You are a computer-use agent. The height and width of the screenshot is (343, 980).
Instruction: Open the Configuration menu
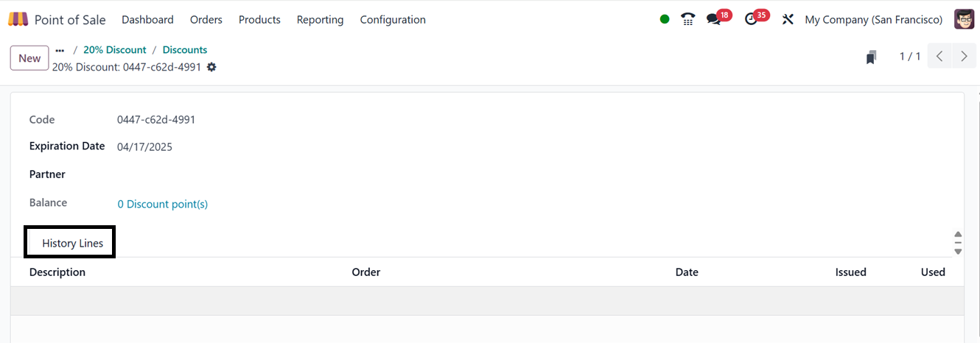393,20
